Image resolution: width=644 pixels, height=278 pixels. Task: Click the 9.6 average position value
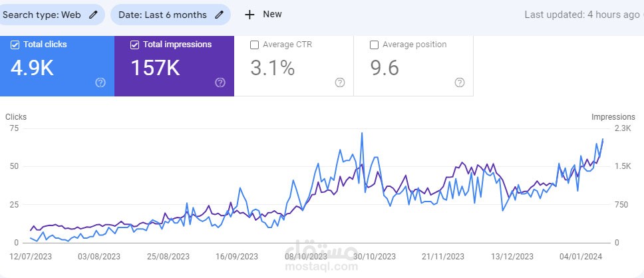coord(384,68)
